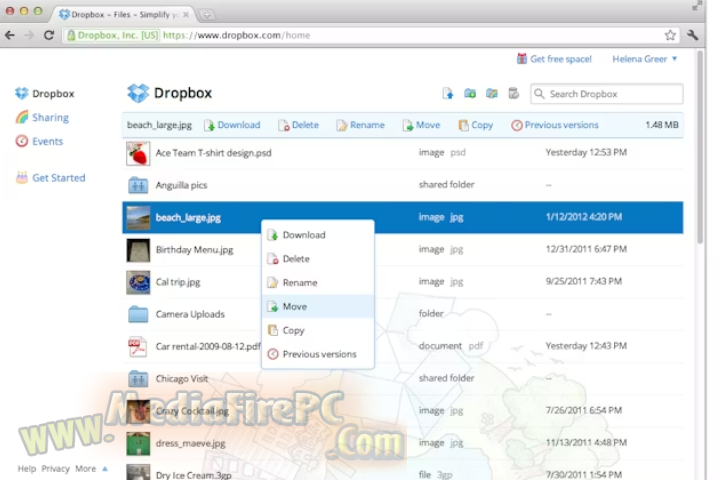Click Move in the top action bar
The image size is (720, 480).
pyautogui.click(x=421, y=125)
